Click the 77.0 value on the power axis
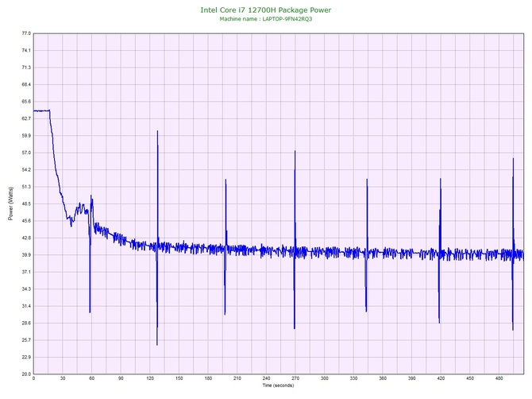Screen dimensions: 532x399 coord(26,33)
